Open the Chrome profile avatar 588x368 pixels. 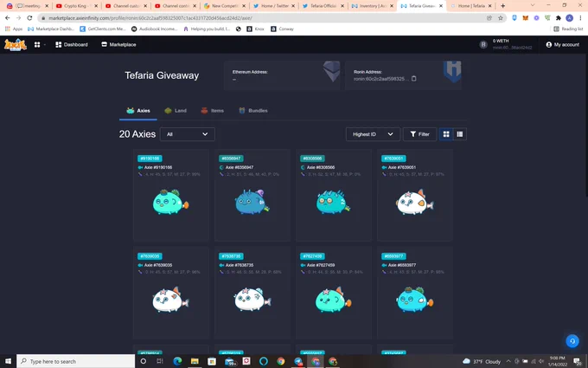(x=569, y=17)
